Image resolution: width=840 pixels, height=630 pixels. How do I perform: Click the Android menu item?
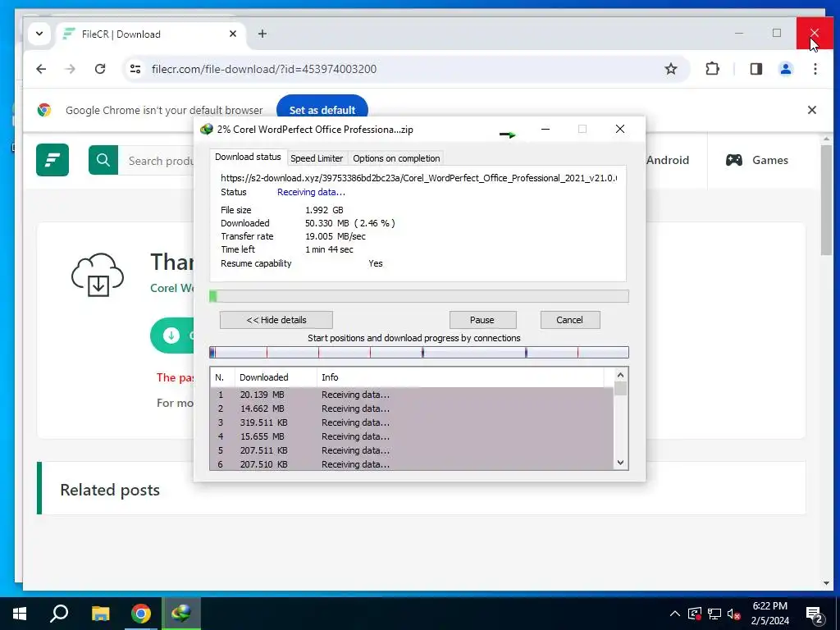coord(667,160)
